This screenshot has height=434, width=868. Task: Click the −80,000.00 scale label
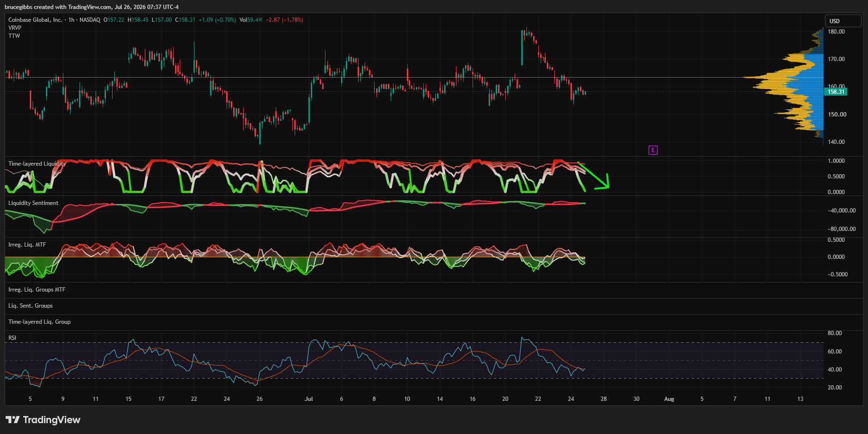click(842, 229)
